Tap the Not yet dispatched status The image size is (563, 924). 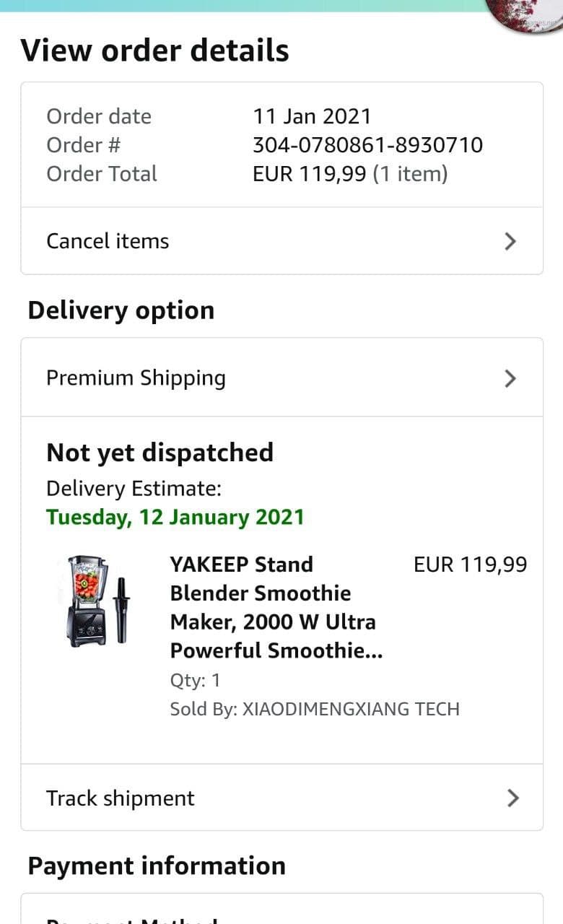pyautogui.click(x=160, y=453)
